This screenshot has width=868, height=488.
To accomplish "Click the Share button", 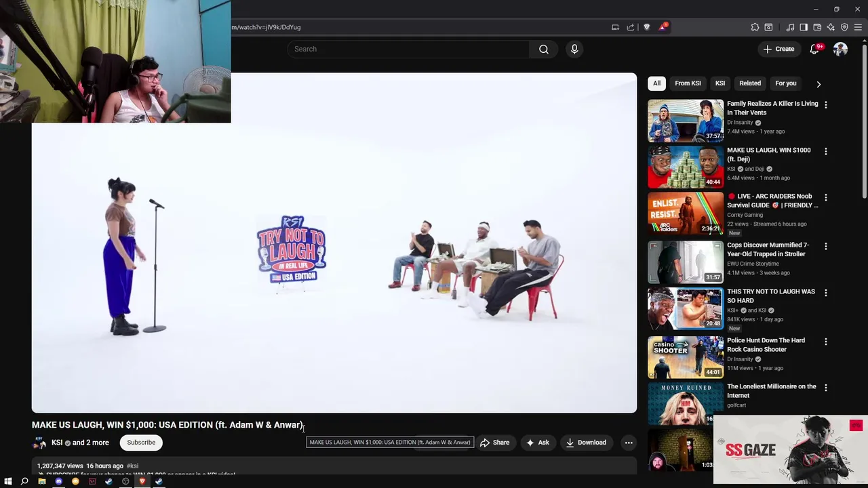I will click(494, 443).
